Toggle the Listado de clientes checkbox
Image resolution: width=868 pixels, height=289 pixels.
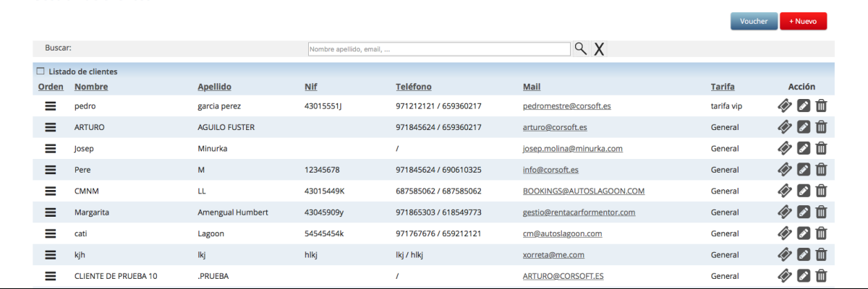pyautogui.click(x=41, y=71)
